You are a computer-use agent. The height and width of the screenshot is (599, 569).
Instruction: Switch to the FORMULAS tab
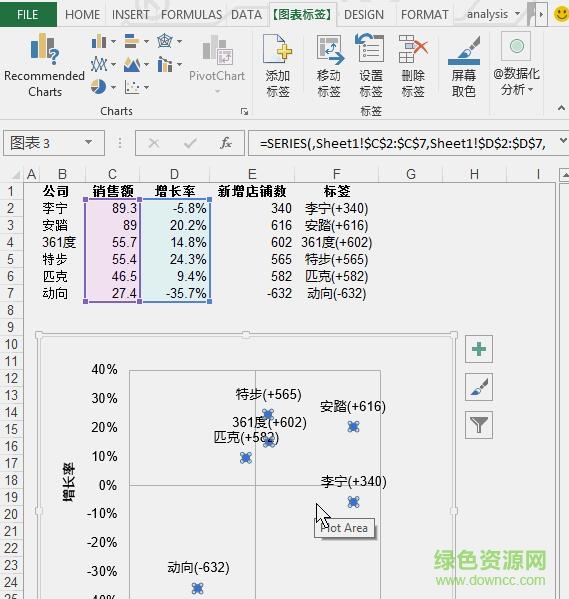tap(191, 15)
